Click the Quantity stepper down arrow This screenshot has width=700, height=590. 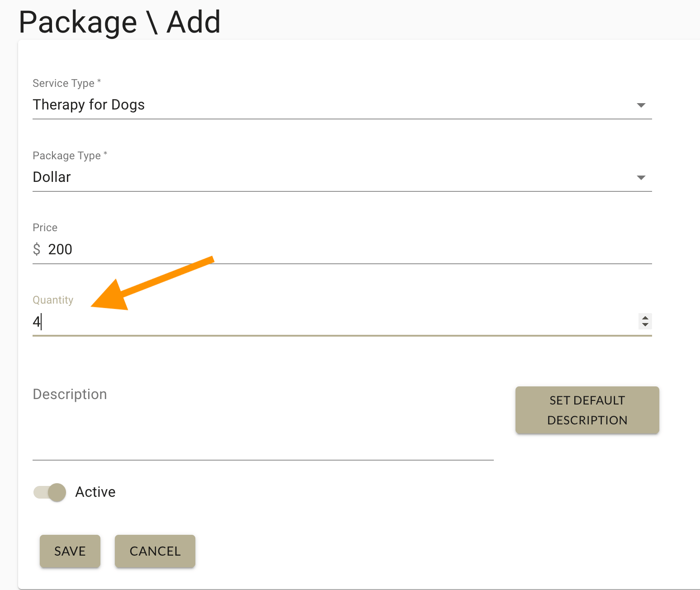click(645, 325)
